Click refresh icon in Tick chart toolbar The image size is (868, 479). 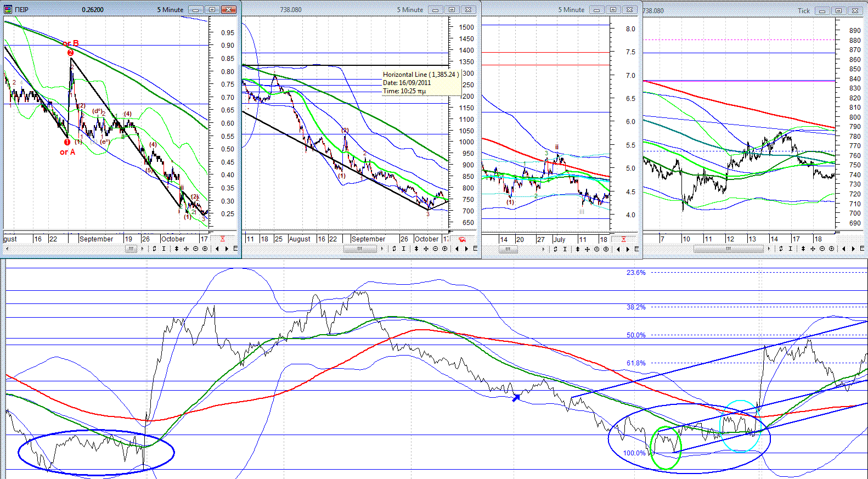781,249
